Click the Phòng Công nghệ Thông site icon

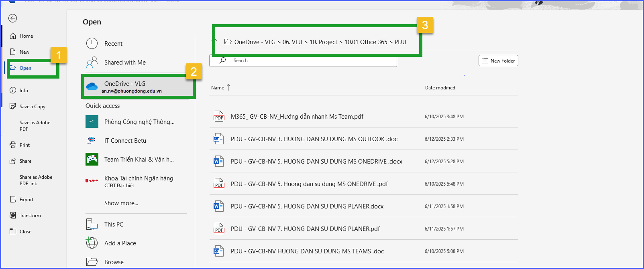tap(92, 121)
